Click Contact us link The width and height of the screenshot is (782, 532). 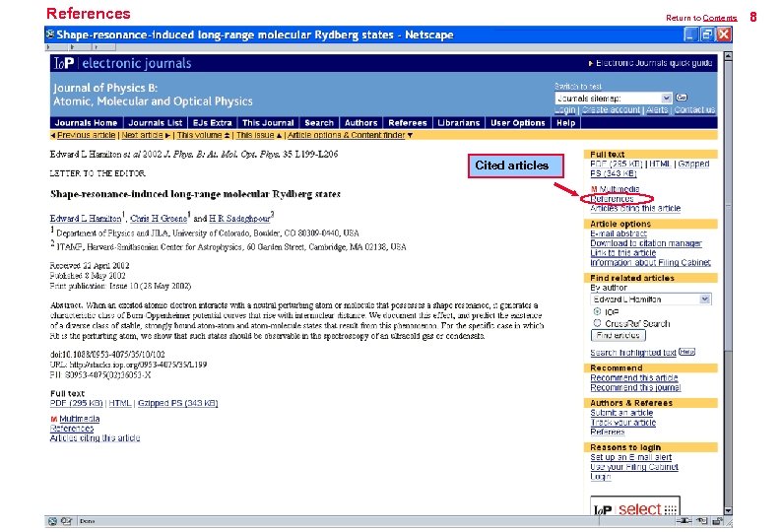click(694, 109)
